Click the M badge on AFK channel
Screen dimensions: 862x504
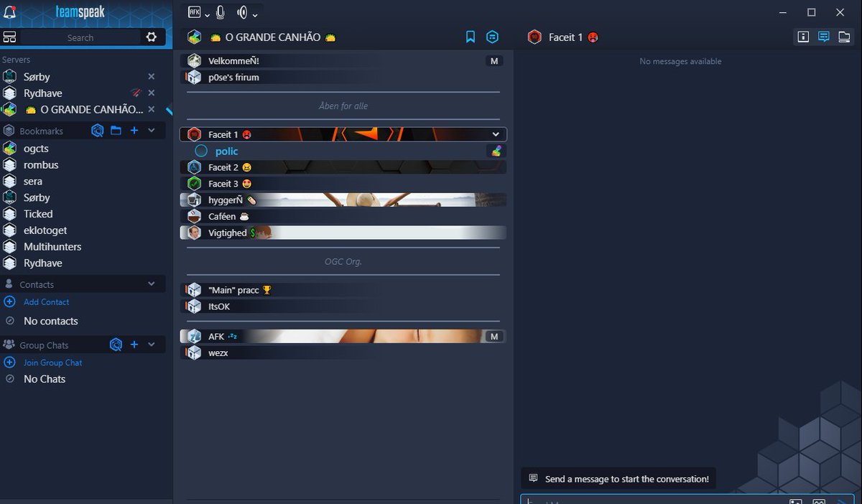pos(494,336)
